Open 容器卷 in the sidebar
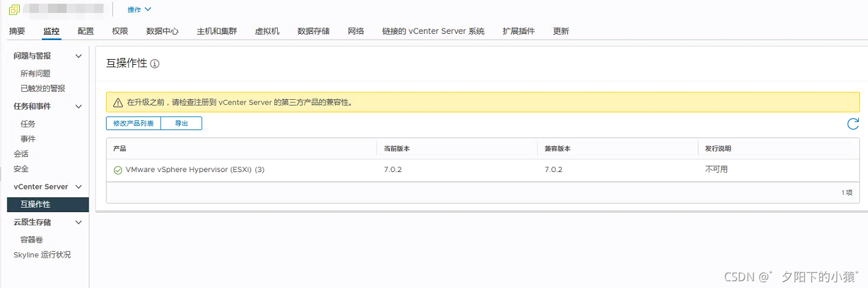This screenshot has width=868, height=288. pyautogui.click(x=31, y=239)
